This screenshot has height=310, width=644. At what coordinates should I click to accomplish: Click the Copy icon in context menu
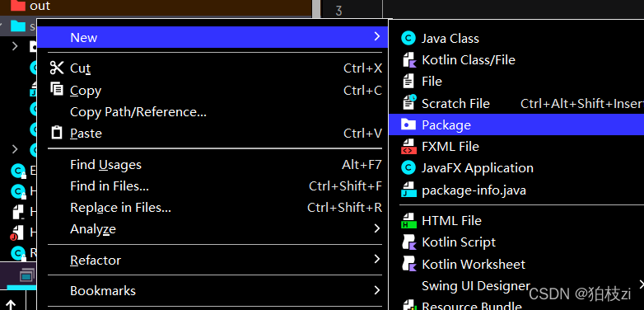pos(57,89)
